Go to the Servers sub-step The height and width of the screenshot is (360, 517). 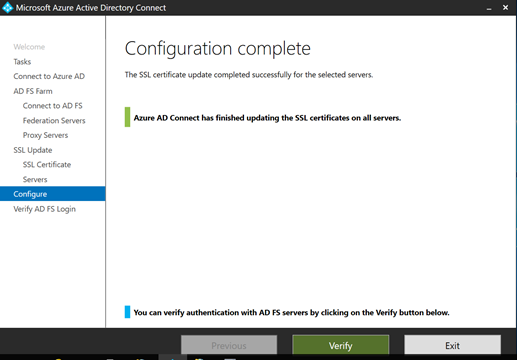point(35,179)
